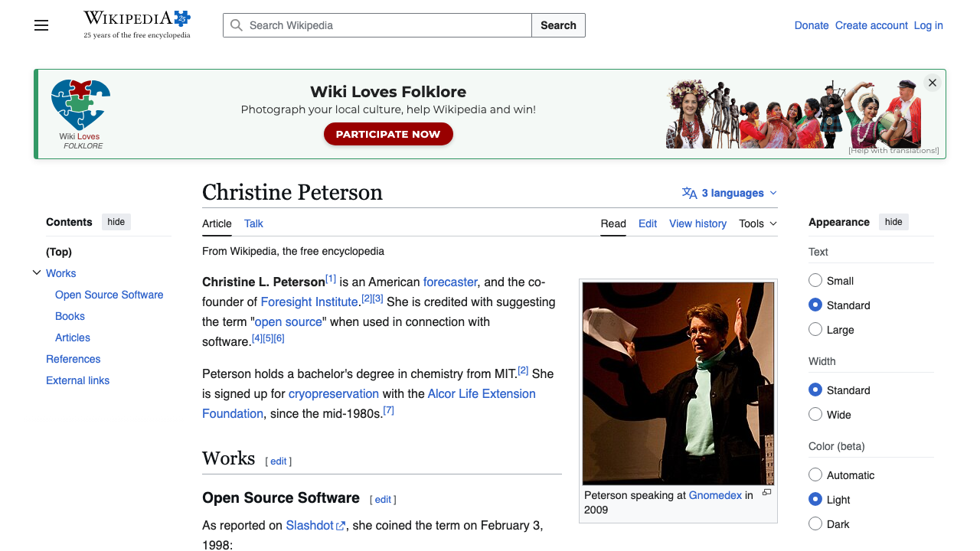The image size is (980, 551).
Task: Go to Articles in Contents
Action: pos(73,337)
